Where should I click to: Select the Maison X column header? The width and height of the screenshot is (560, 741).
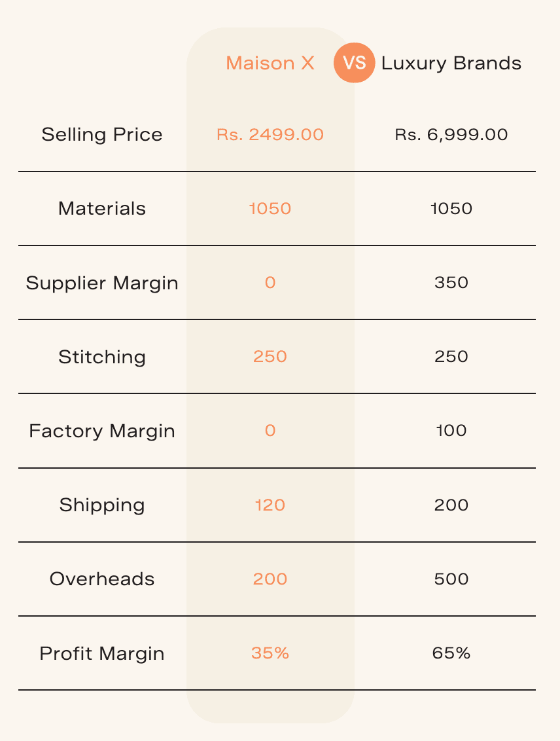(x=270, y=63)
